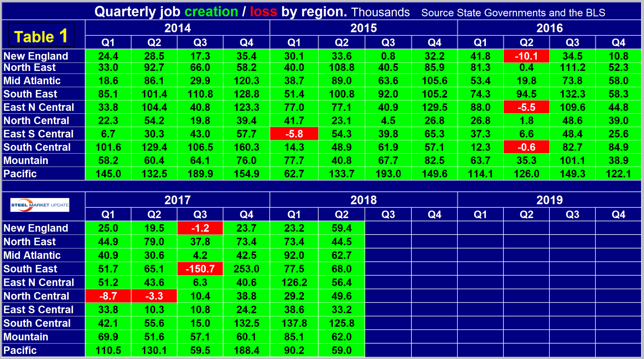Click the 193.0 Pacific 2015 Q3 value
The width and height of the screenshot is (644, 359).
388,173
